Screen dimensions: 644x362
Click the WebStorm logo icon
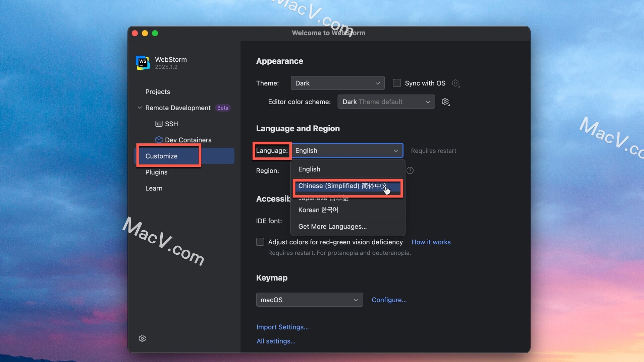(x=143, y=63)
